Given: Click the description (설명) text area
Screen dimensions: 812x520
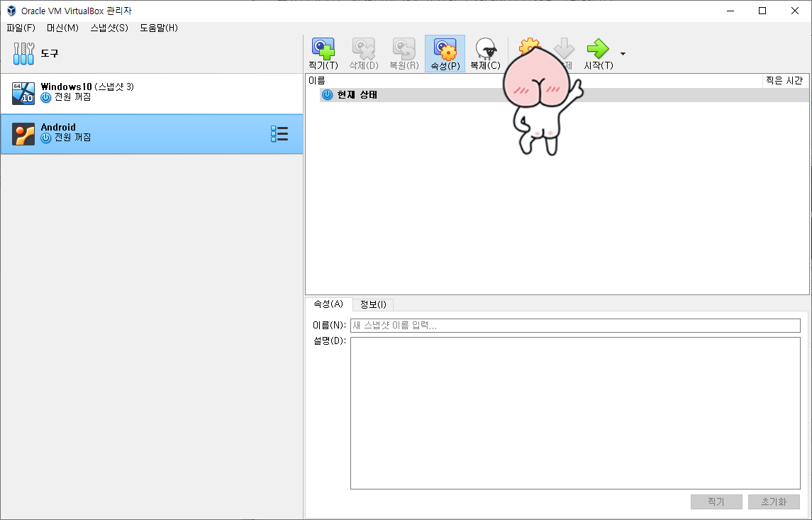Looking at the screenshot, I should click(x=575, y=414).
